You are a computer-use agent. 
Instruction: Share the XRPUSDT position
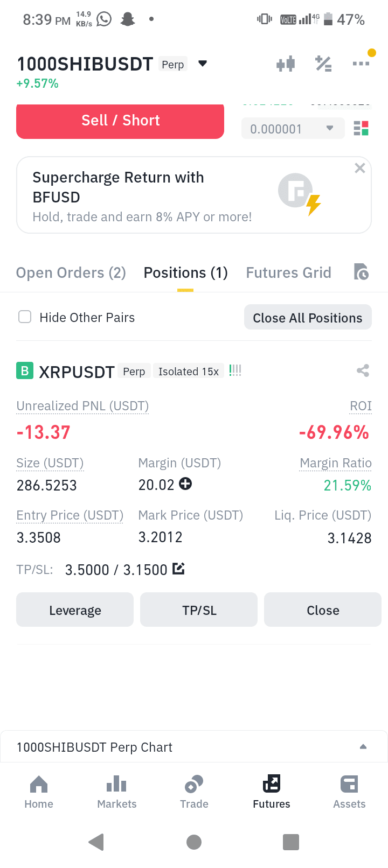pyautogui.click(x=363, y=370)
